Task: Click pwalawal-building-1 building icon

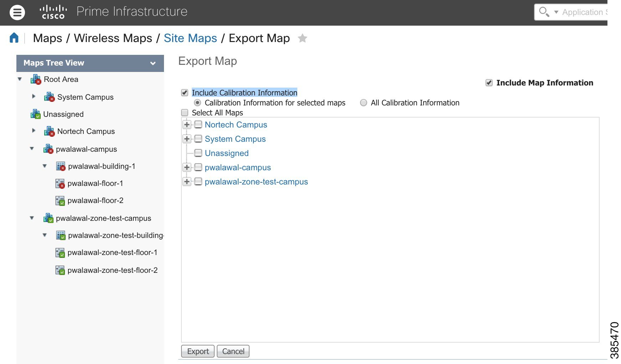Action: (x=61, y=166)
